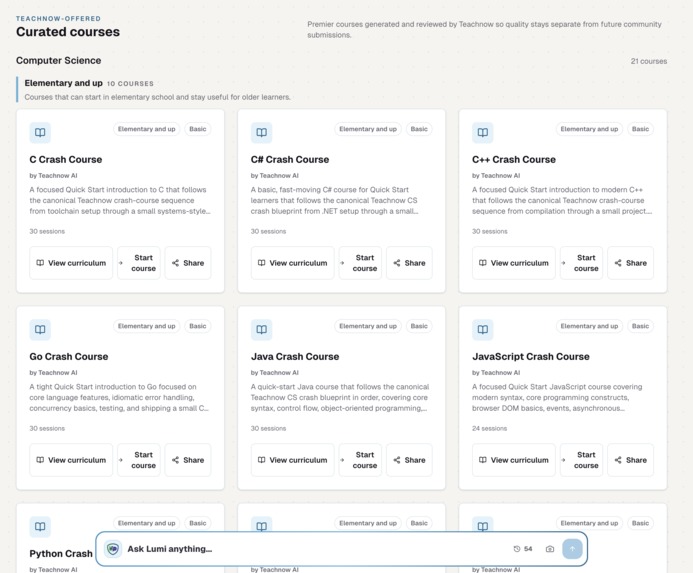View curriculum for JavaScript Crash Course

tap(514, 460)
